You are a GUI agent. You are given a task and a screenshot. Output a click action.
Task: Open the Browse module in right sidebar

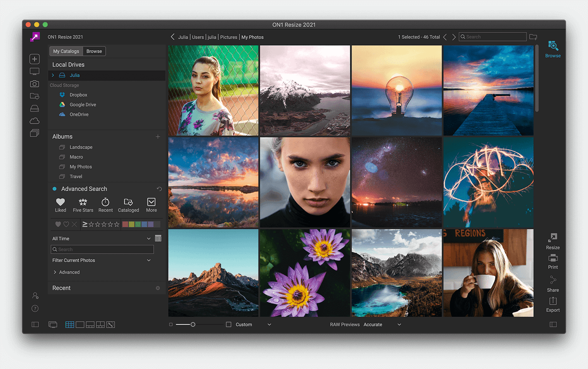(553, 49)
